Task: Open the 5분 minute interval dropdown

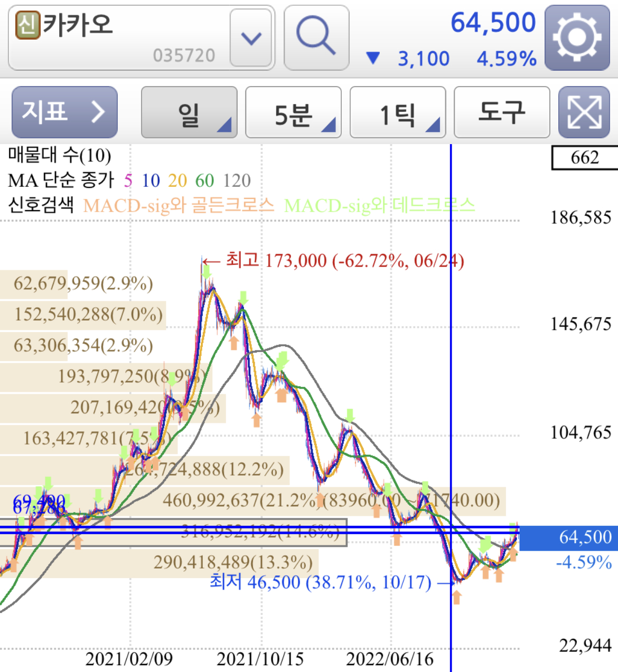Action: click(293, 112)
